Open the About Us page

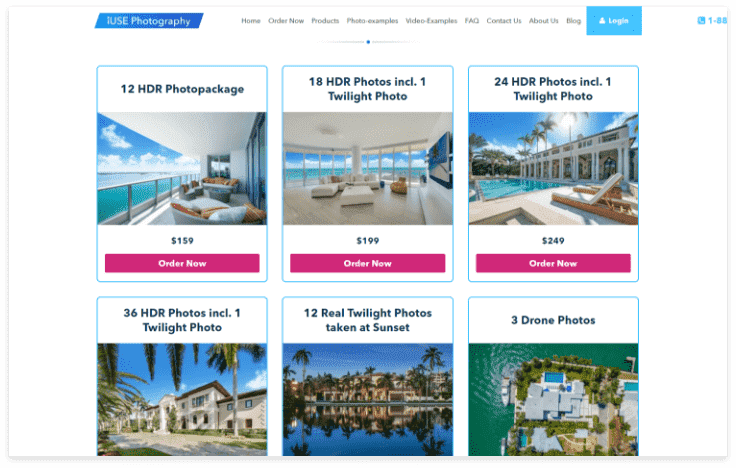coord(544,21)
